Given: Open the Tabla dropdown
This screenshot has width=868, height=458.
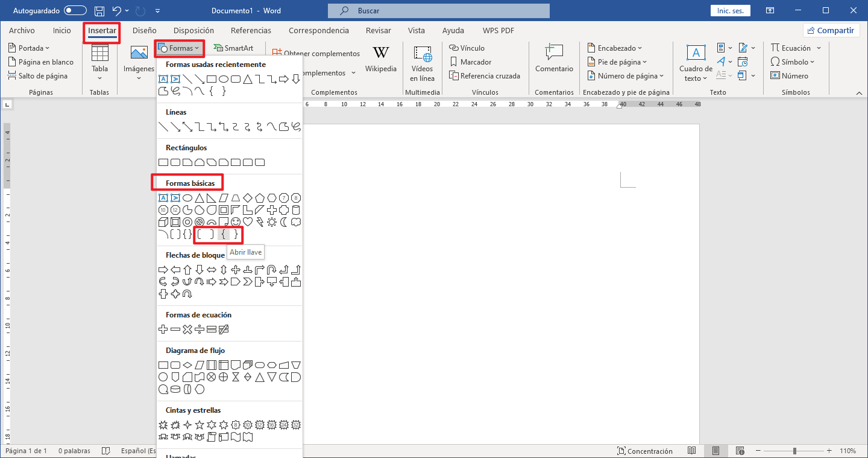Looking at the screenshot, I should [x=99, y=63].
